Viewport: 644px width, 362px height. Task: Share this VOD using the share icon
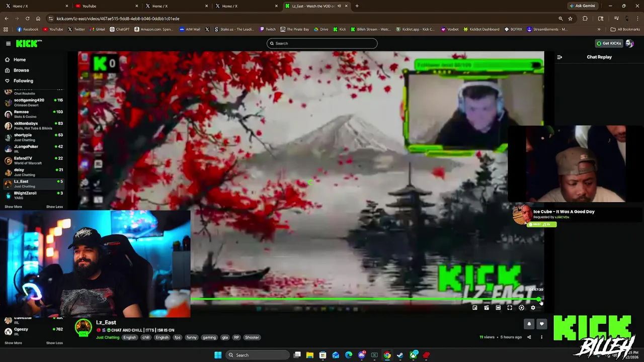click(x=529, y=337)
